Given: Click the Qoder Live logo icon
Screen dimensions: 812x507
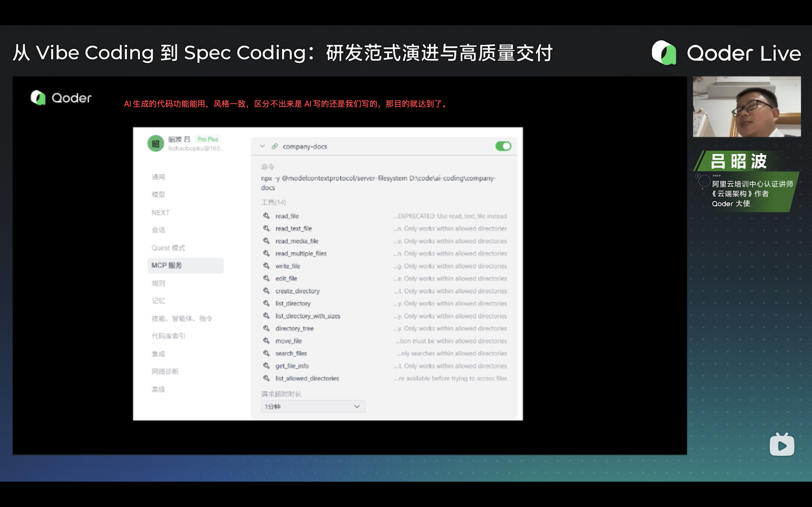Looking at the screenshot, I should pos(664,53).
